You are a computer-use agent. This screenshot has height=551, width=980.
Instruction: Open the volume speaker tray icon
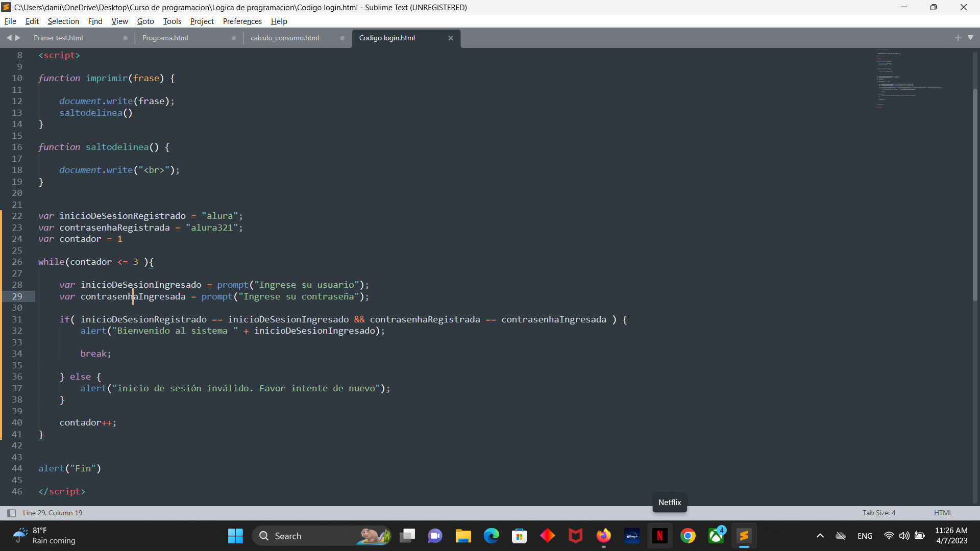[904, 536]
